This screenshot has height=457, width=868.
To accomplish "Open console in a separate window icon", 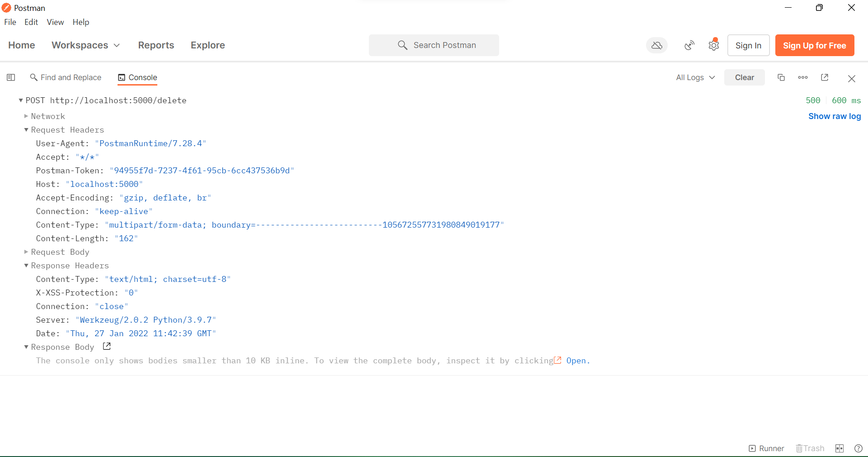I will click(x=824, y=77).
